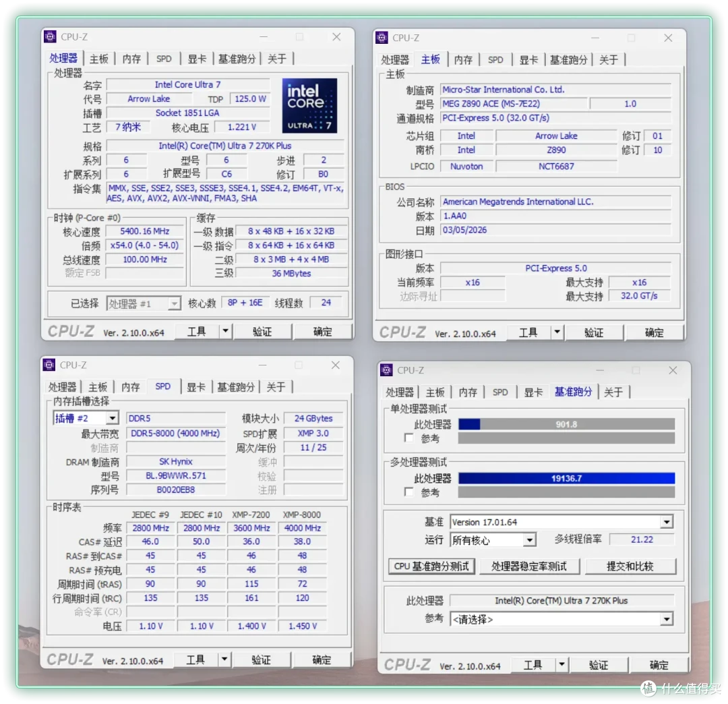Click the Intel Core Ultra 7 logo
The image size is (728, 704).
tap(309, 106)
